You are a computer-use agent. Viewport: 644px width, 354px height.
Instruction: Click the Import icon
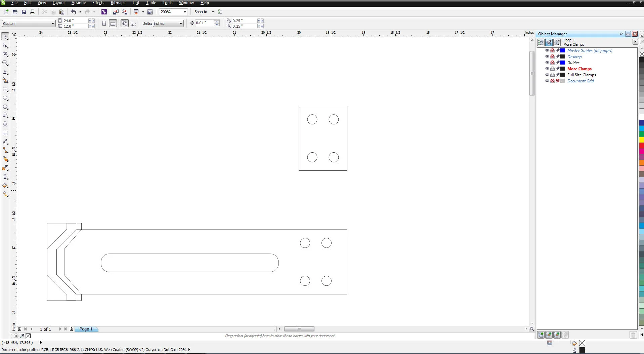coord(116,12)
